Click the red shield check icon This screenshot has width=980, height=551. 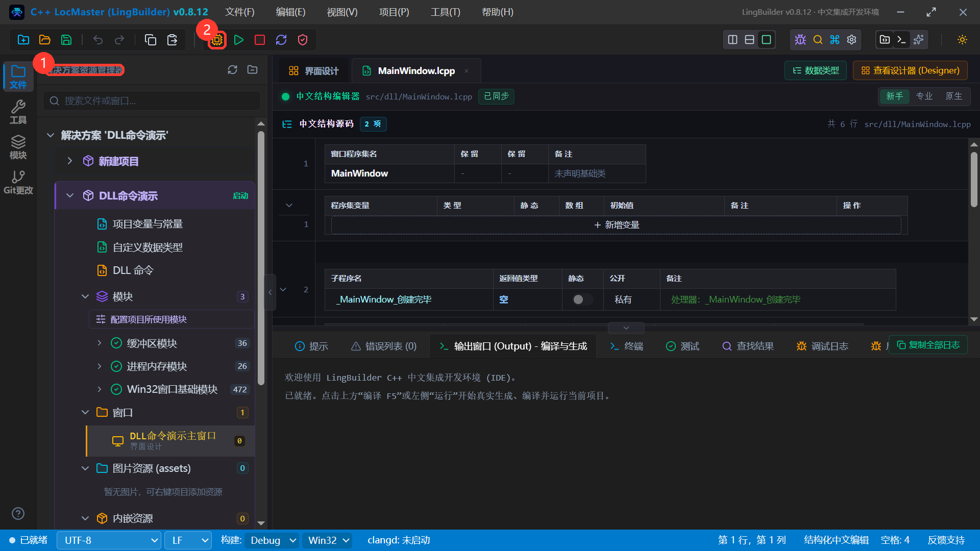[x=303, y=40]
